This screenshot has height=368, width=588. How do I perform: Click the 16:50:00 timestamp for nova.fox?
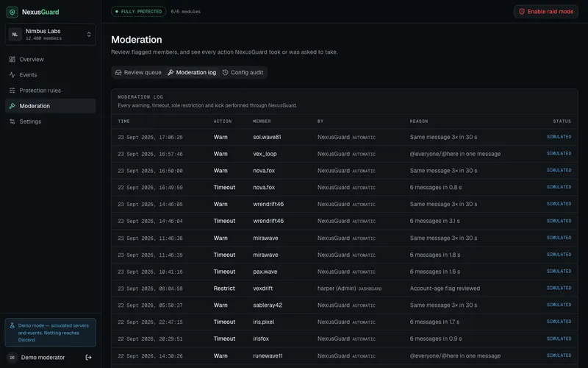click(x=150, y=171)
